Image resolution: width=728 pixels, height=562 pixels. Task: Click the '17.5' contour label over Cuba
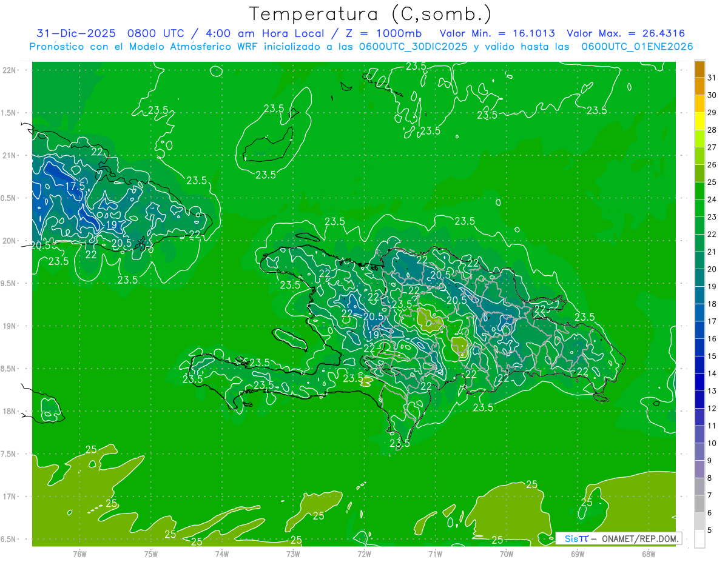75,187
